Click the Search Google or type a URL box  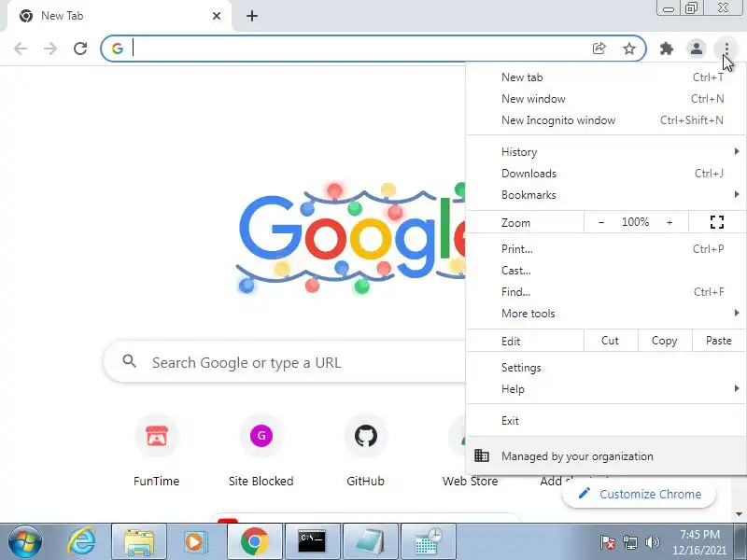coord(284,362)
